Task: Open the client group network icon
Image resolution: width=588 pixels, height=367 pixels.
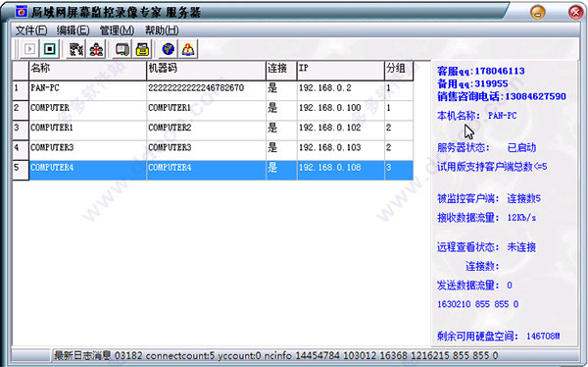Action: [96, 49]
